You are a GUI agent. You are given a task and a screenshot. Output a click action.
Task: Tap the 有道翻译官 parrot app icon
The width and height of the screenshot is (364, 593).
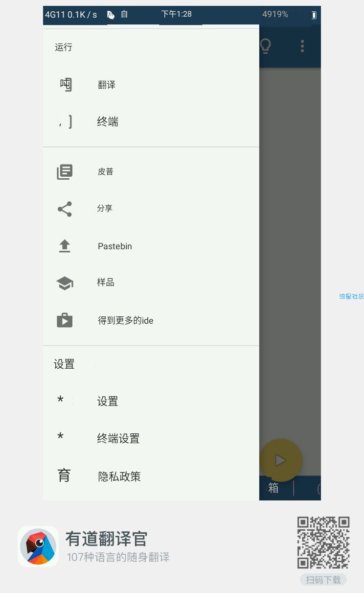(38, 547)
